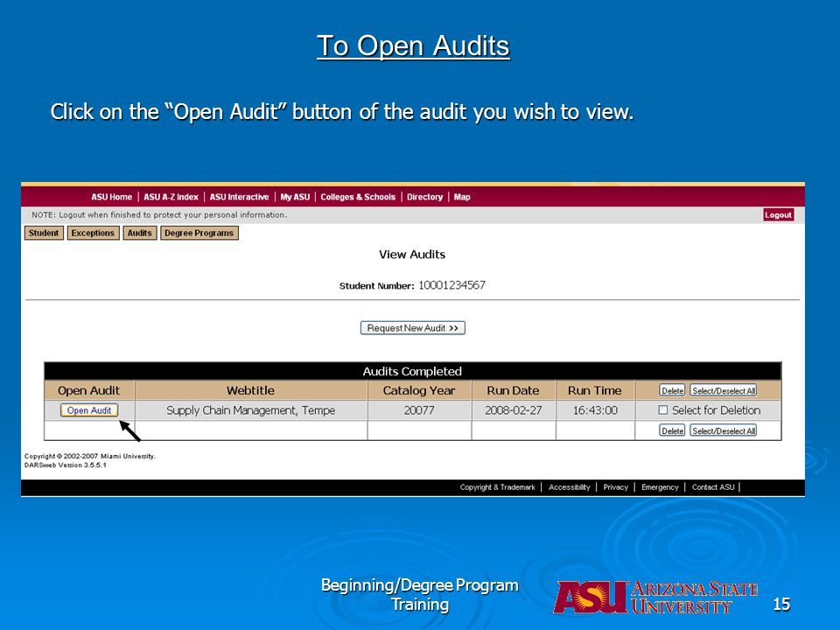Open the Accessibility footer link

(x=569, y=487)
